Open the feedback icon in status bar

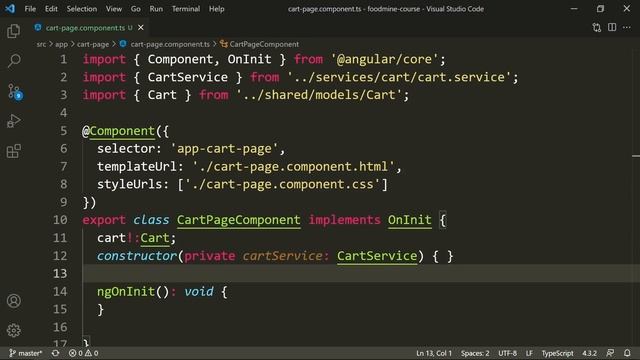click(x=610, y=353)
